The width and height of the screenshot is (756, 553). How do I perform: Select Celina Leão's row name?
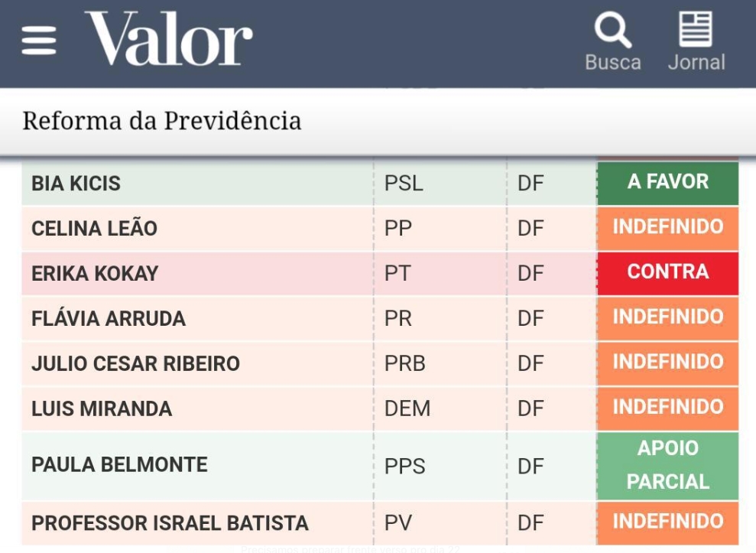(x=94, y=228)
